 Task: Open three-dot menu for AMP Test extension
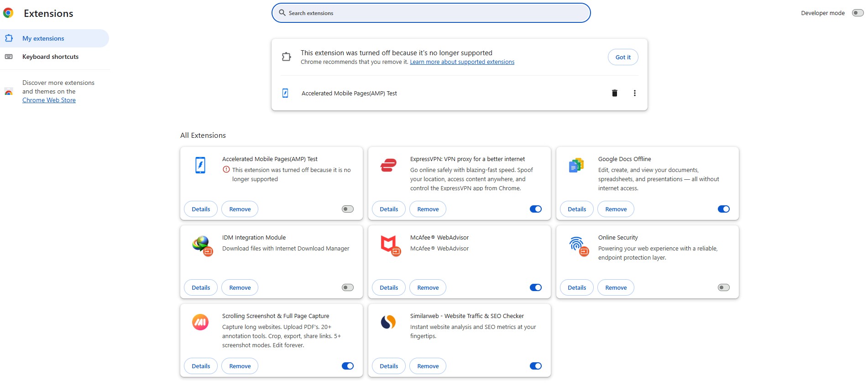[634, 93]
